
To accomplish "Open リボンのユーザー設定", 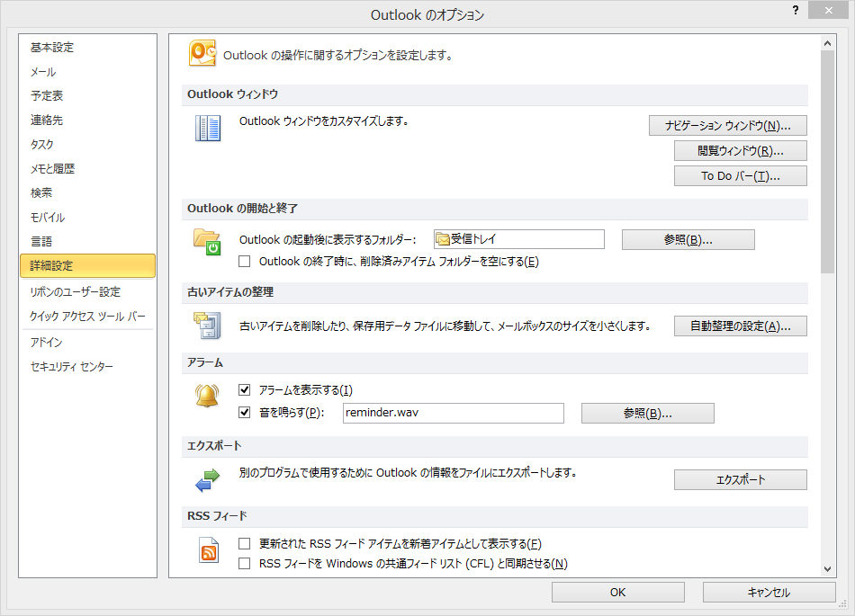I will (x=87, y=292).
